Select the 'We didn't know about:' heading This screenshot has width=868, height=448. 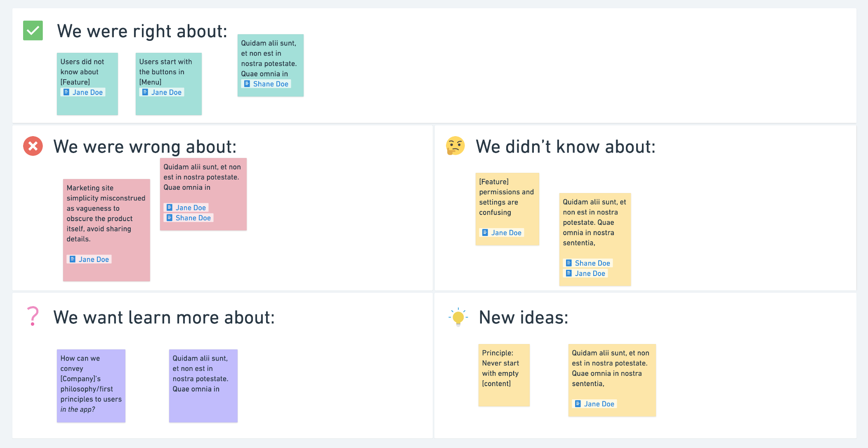coord(566,147)
